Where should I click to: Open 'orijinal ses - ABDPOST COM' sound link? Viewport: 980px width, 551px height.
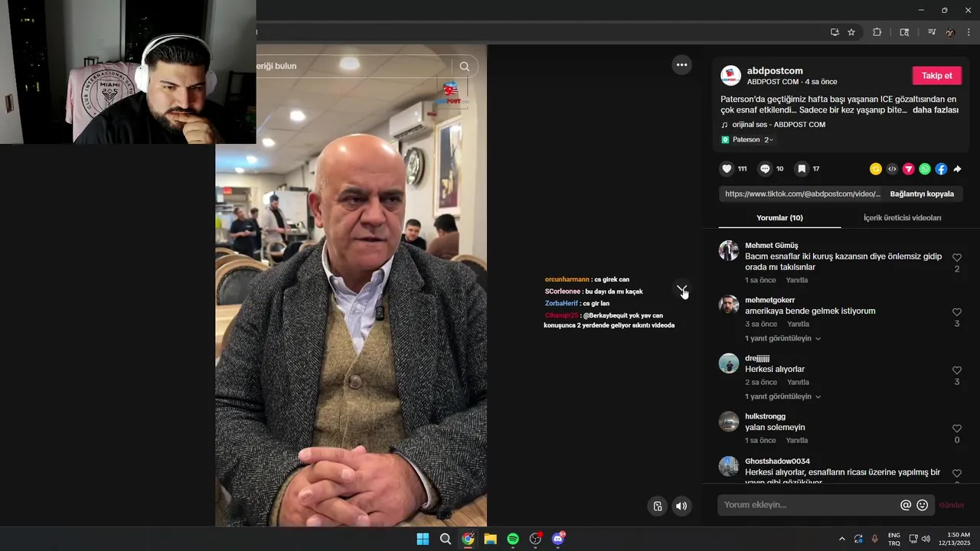point(779,125)
